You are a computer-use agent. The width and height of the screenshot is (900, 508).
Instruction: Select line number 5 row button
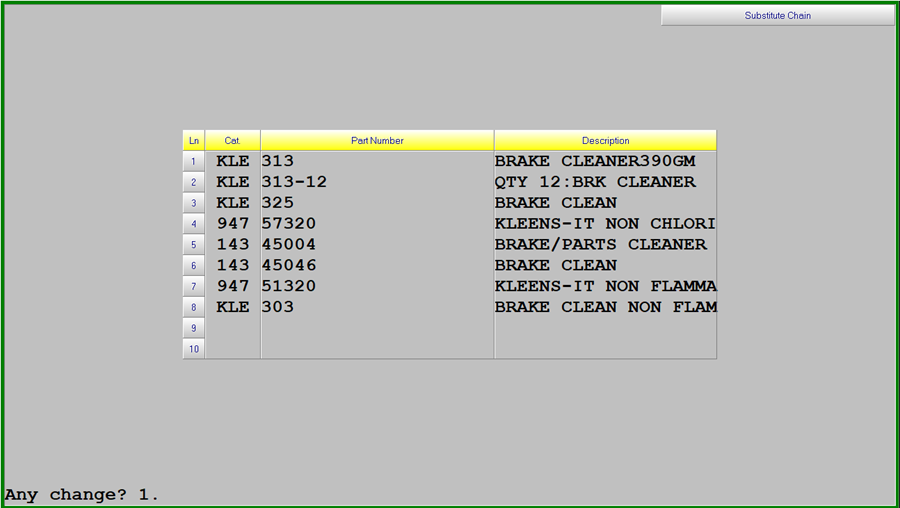coord(193,245)
